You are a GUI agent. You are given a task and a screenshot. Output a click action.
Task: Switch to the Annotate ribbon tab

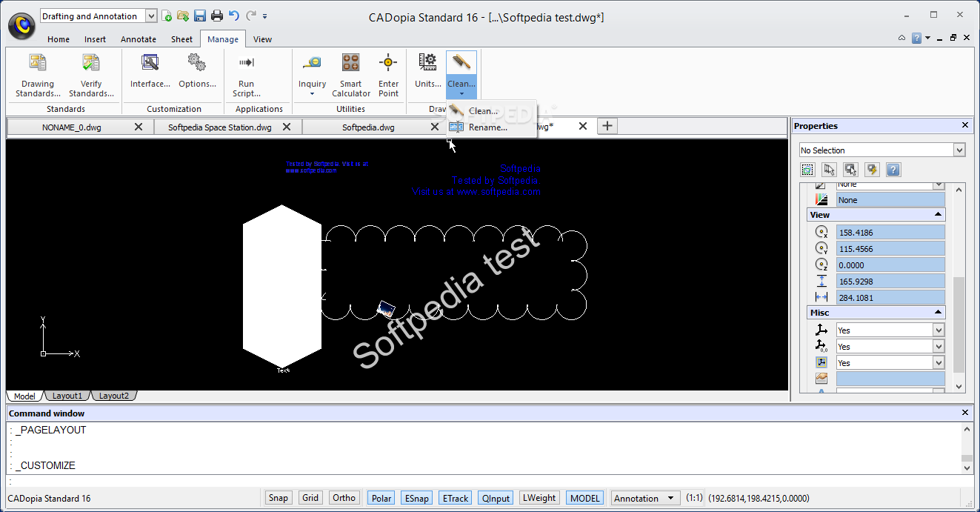(x=139, y=39)
